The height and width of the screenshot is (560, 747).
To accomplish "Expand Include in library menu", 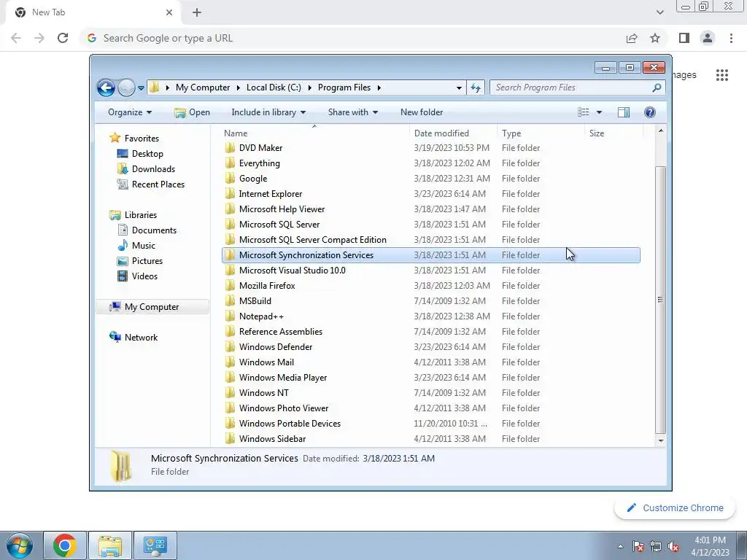I will (268, 112).
